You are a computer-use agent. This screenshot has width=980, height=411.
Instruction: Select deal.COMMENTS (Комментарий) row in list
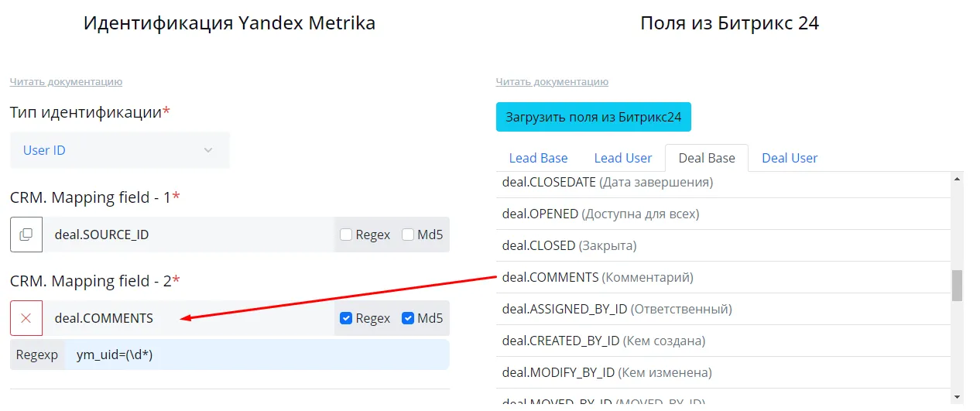[x=723, y=277]
